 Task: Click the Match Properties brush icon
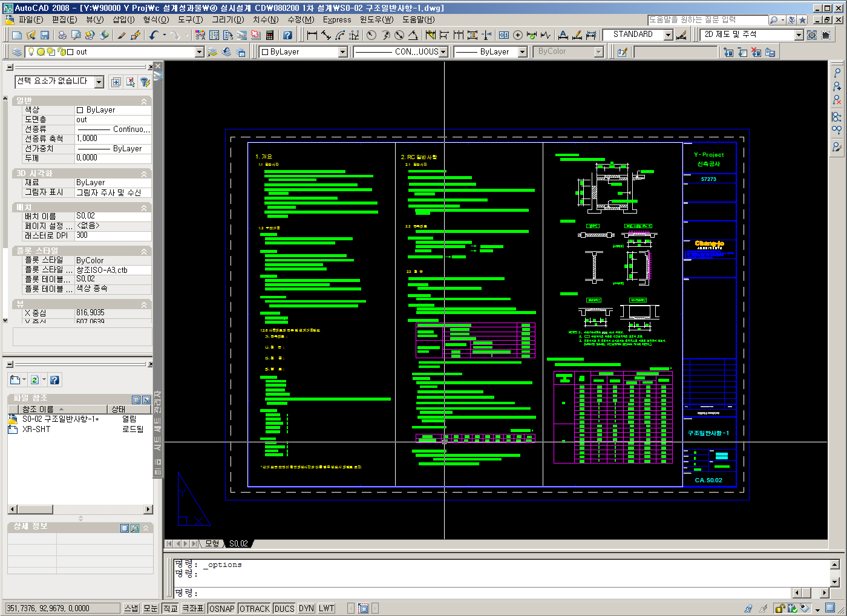pos(122,35)
